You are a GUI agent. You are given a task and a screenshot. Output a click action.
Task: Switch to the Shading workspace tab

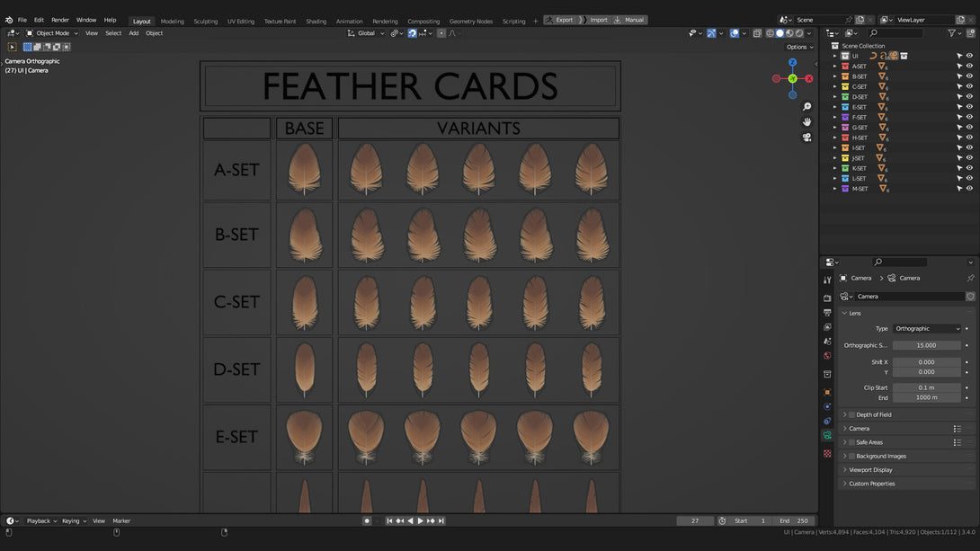click(316, 21)
